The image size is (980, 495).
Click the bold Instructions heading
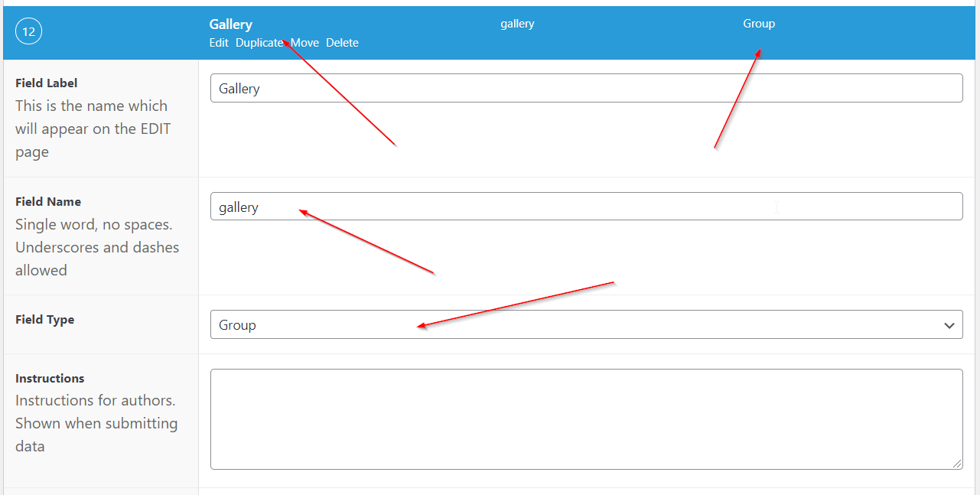click(x=50, y=378)
